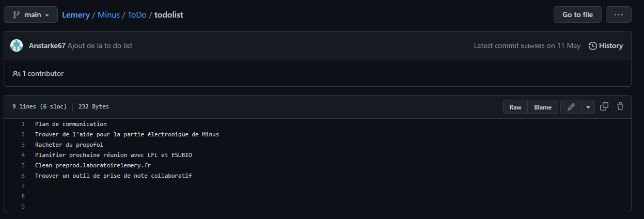Open commit message 'Ajout de la to do list'
Image resolution: width=644 pixels, height=219 pixels.
tap(100, 45)
